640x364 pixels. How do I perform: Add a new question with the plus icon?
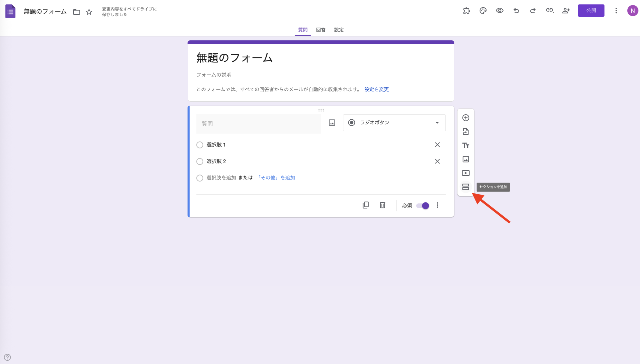465,118
